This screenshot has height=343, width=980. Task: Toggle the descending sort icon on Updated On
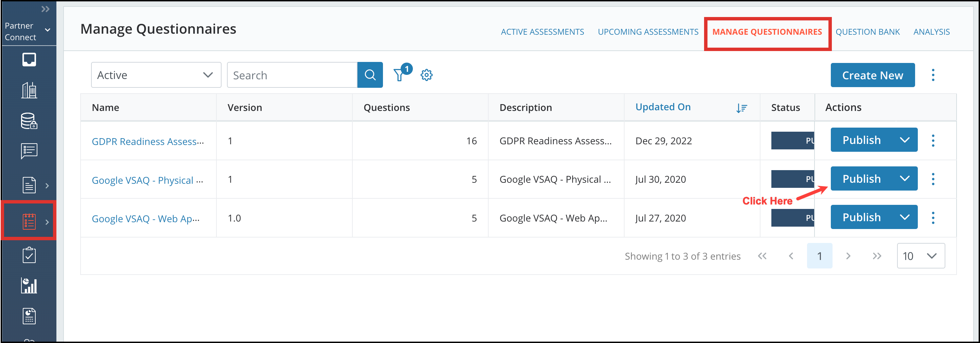pos(741,108)
